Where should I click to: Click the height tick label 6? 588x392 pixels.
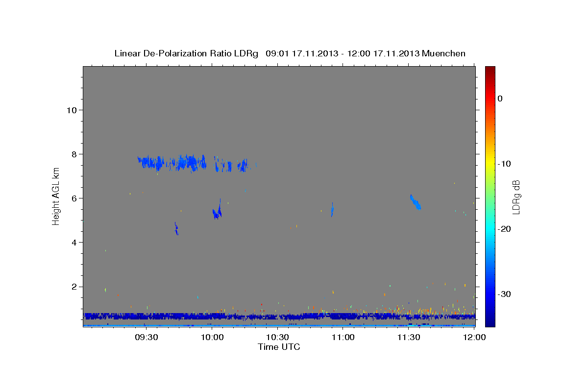coord(73,198)
